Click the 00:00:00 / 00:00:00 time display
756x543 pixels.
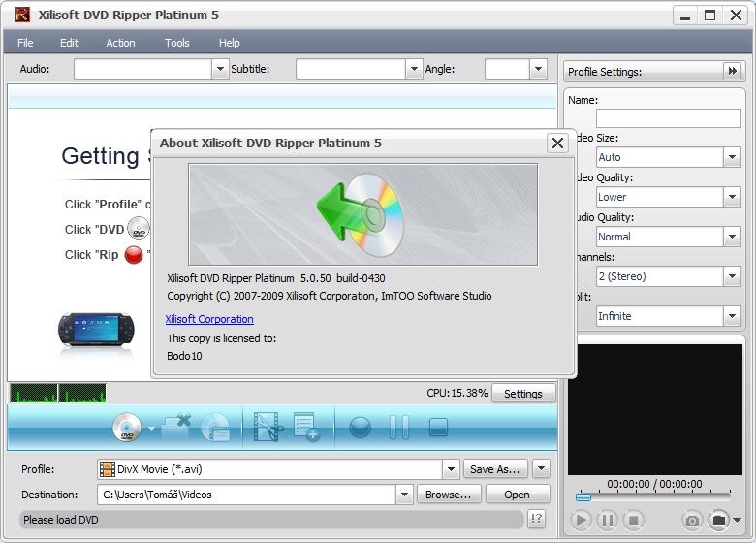[x=654, y=484]
